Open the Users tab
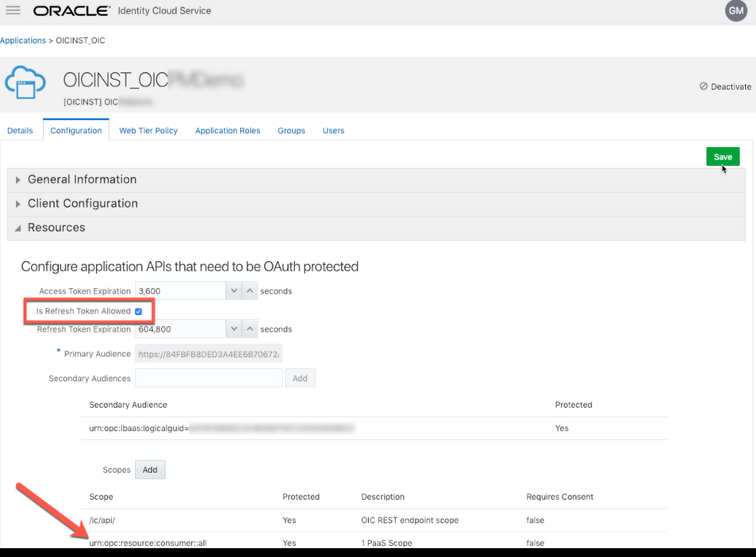Image resolution: width=756 pixels, height=557 pixels. [x=333, y=131]
